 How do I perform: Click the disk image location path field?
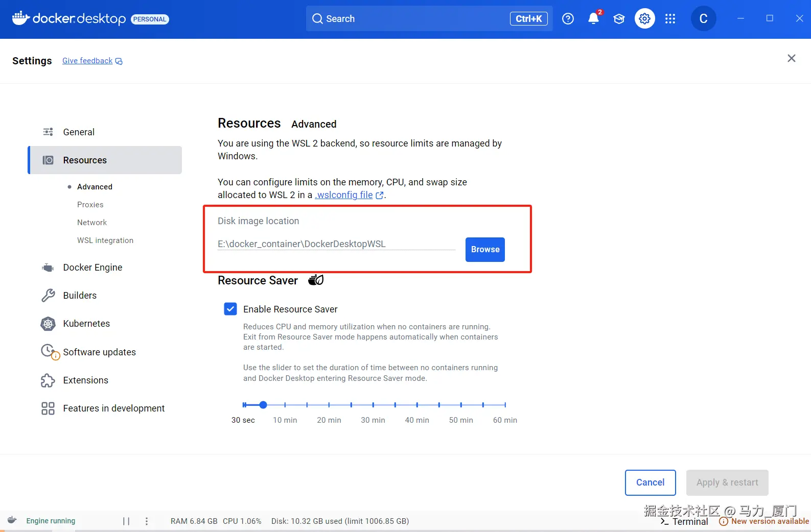pos(336,244)
